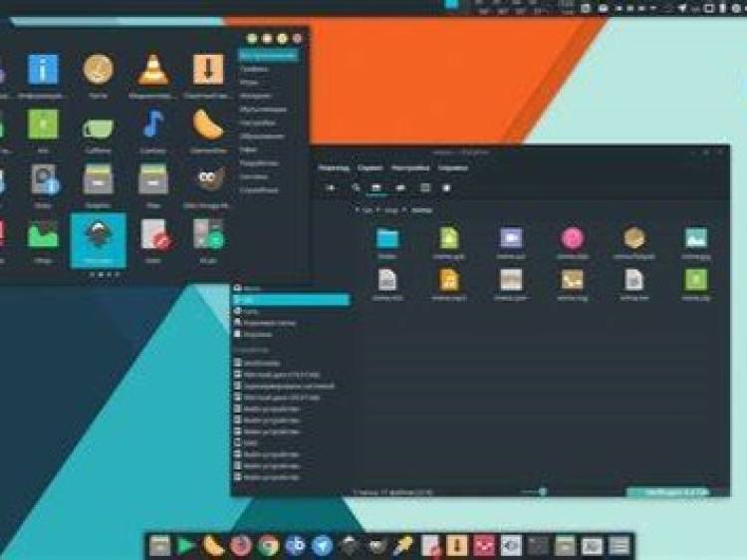Expand the first breadcrumb path arrow
Image resolution: width=747 pixels, height=560 pixels.
[359, 210]
